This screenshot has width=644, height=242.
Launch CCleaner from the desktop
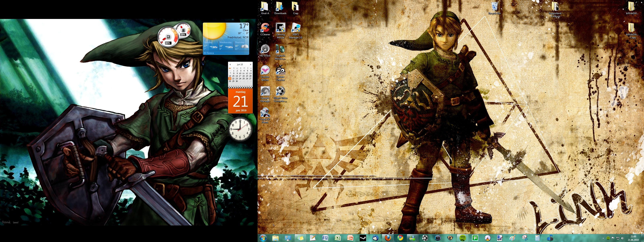(x=265, y=29)
